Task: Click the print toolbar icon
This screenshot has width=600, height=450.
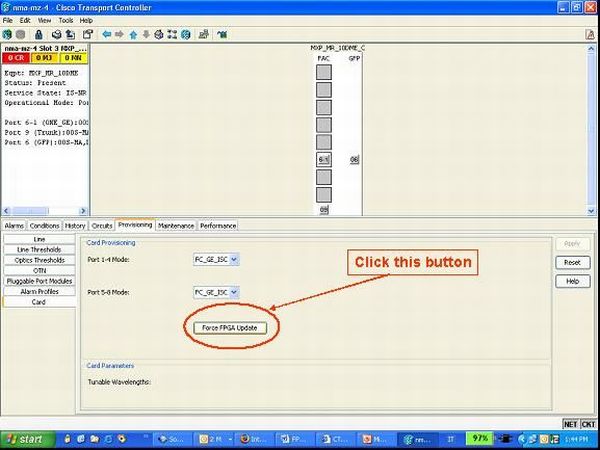Action: [x=57, y=35]
